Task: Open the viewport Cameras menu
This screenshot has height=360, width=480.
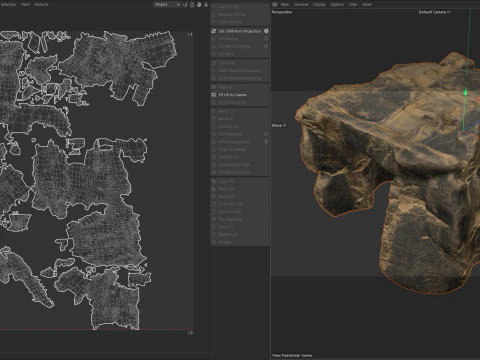Action: coord(301,5)
